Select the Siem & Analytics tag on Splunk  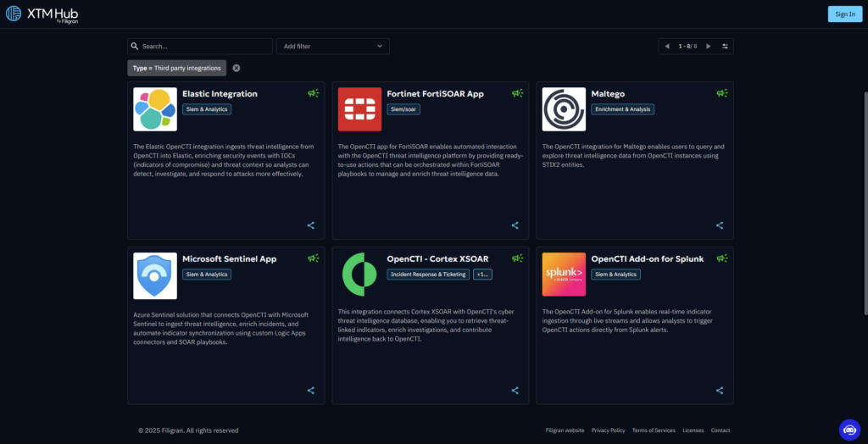click(615, 275)
